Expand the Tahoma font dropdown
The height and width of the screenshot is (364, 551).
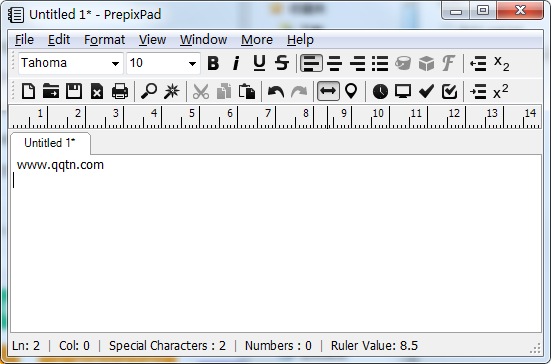pyautogui.click(x=115, y=64)
